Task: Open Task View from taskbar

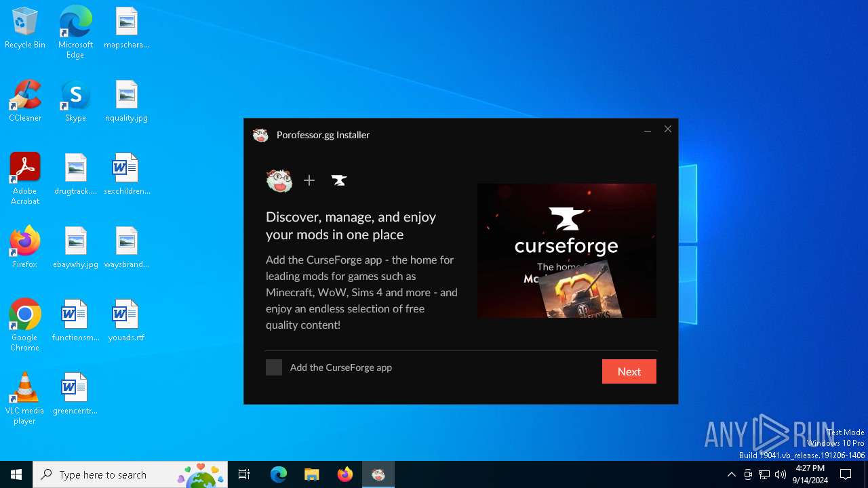Action: click(x=244, y=474)
